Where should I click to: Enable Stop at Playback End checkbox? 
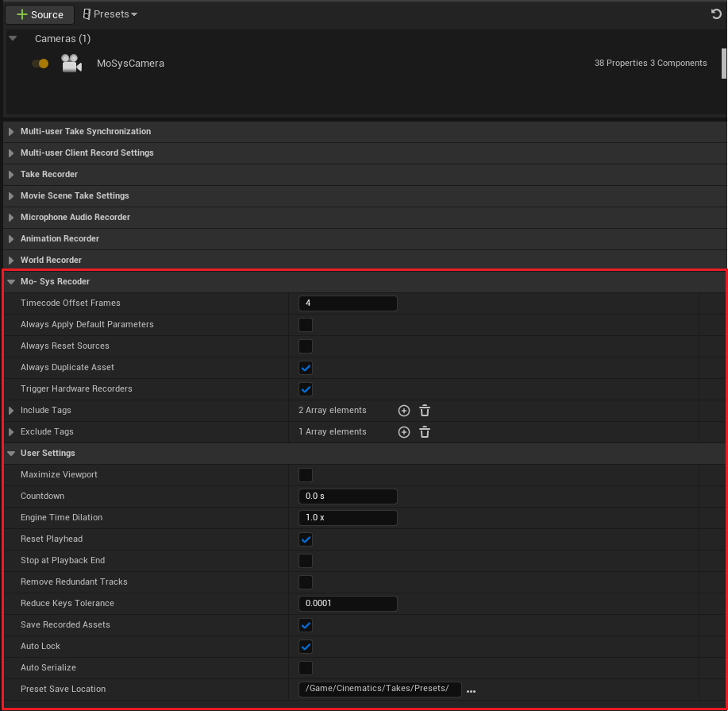pos(306,561)
